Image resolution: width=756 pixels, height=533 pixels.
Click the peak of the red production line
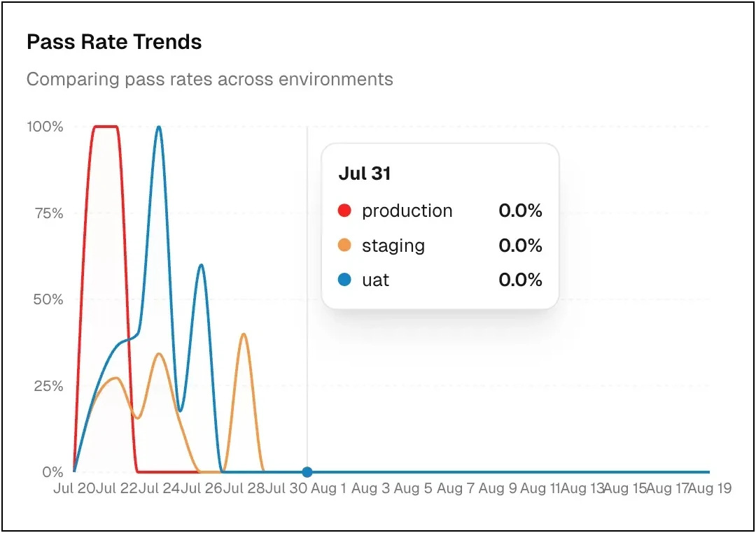click(x=106, y=127)
